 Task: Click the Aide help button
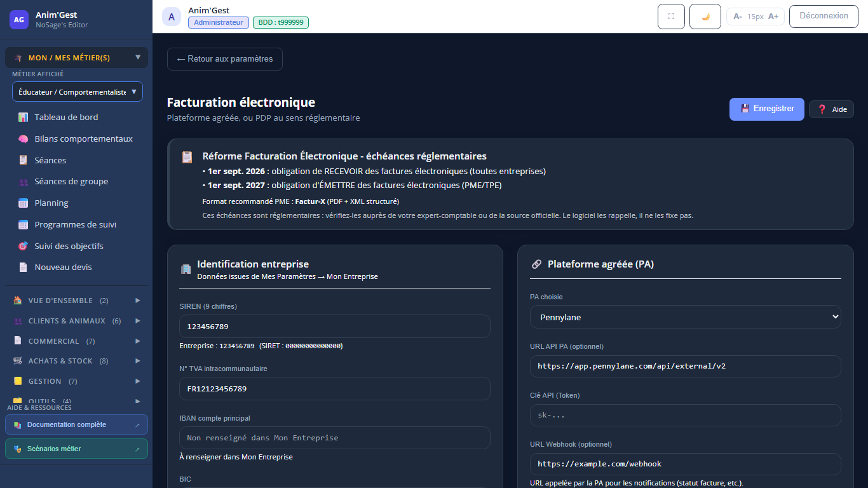coord(831,109)
